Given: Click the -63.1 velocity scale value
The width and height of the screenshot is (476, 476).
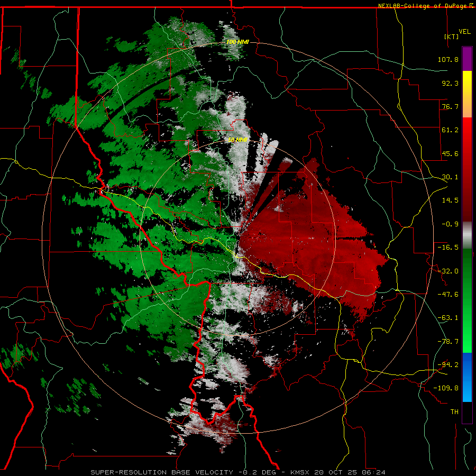Looking at the screenshot, I should pyautogui.click(x=448, y=318).
